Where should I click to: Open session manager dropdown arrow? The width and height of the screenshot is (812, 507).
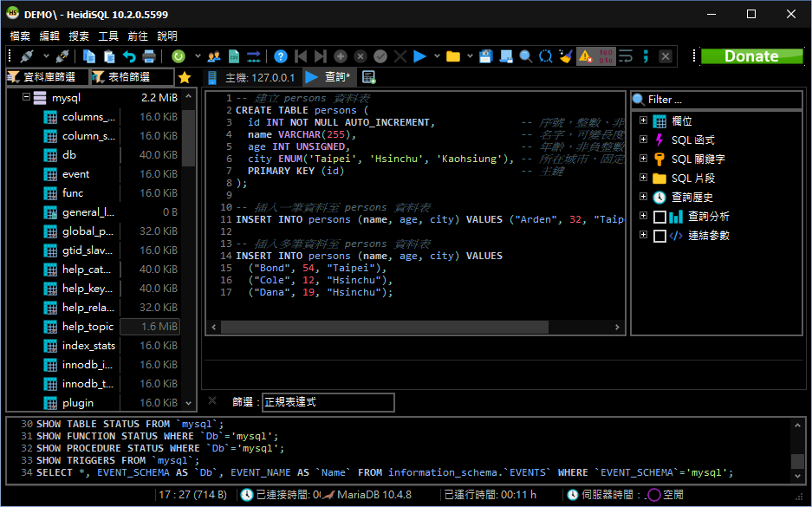46,56
